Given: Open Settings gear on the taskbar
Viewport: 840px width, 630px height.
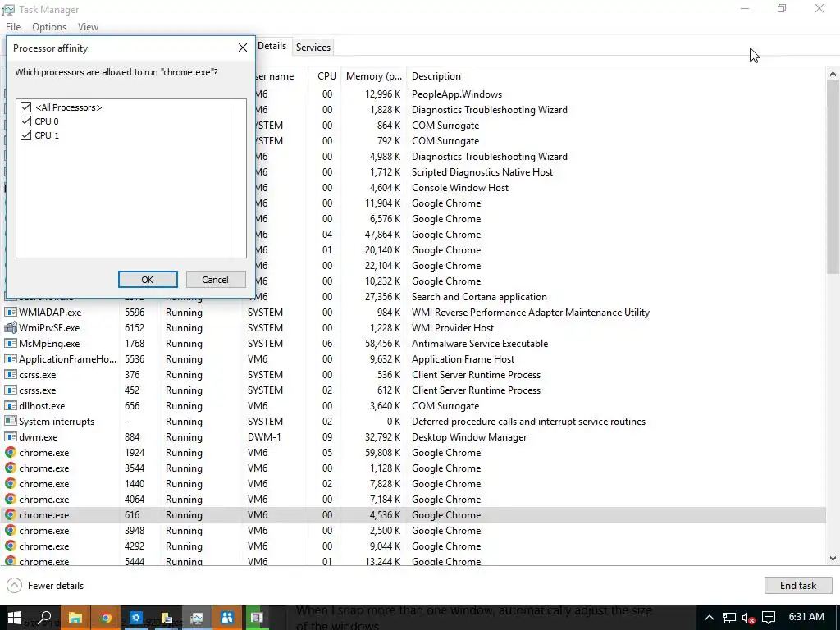Looking at the screenshot, I should (135, 618).
